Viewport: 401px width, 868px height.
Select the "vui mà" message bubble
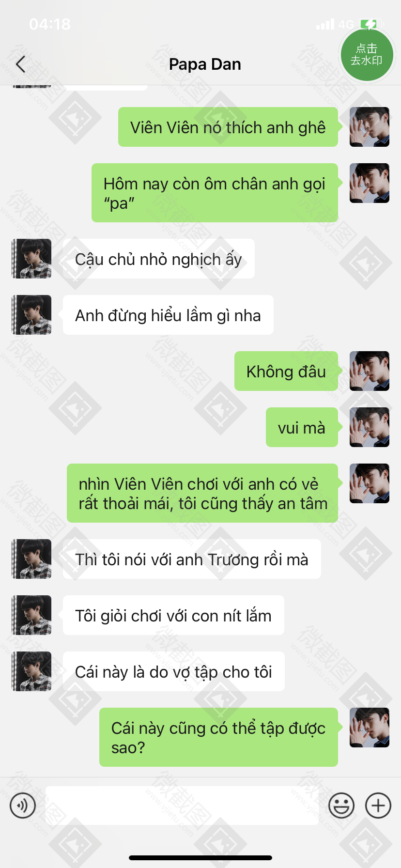pos(302,427)
